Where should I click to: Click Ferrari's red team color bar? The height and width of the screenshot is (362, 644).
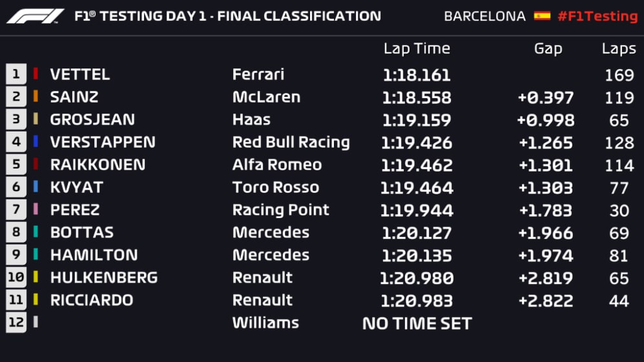(x=36, y=74)
